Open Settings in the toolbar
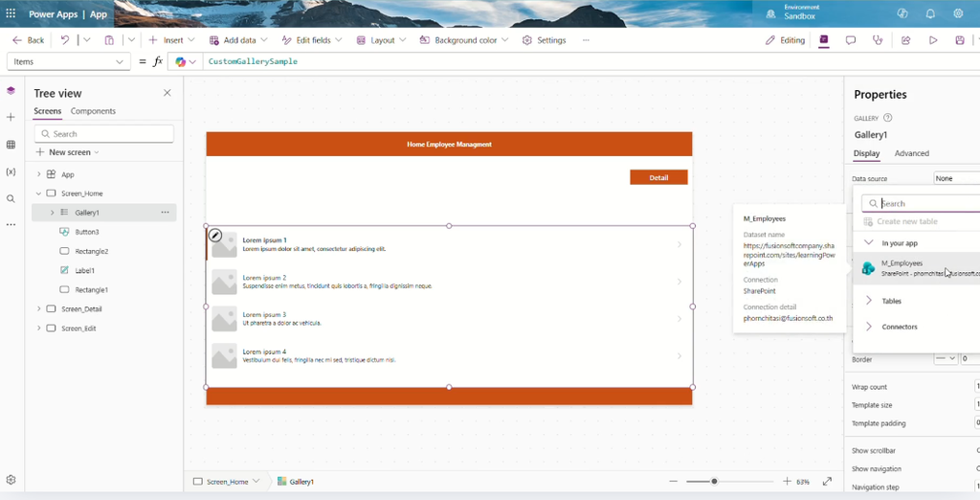 pyautogui.click(x=544, y=40)
